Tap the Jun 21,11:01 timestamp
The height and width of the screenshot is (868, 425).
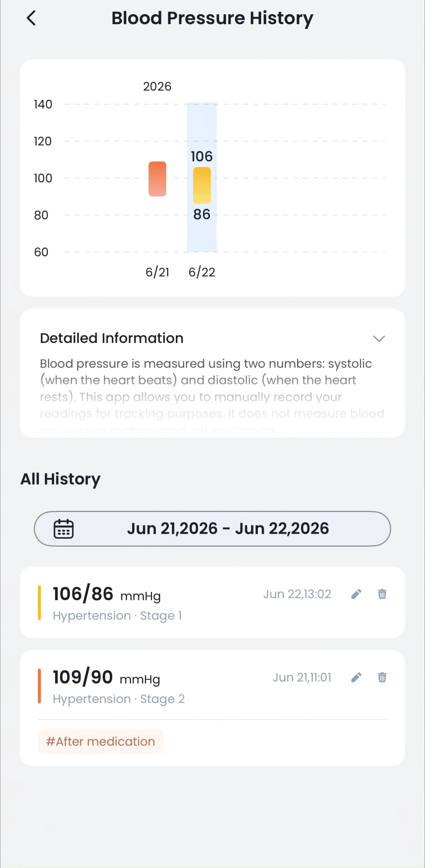(302, 677)
